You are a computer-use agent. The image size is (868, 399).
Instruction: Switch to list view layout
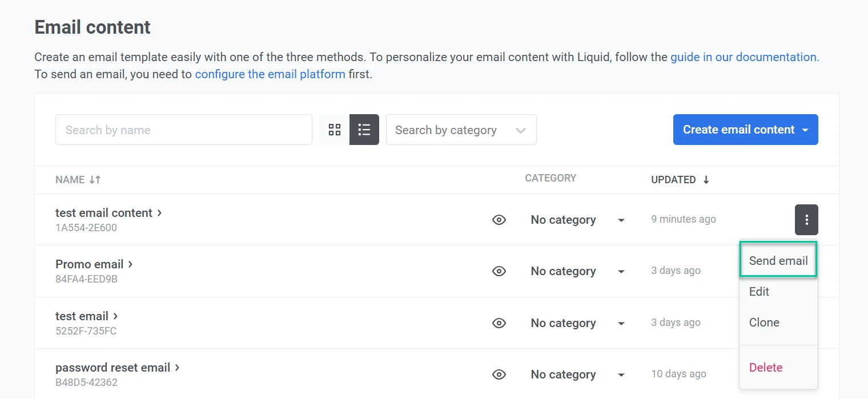(364, 130)
